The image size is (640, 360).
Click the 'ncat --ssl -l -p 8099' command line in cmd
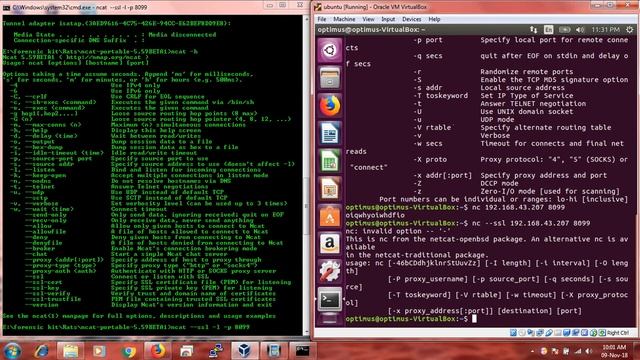point(209,327)
